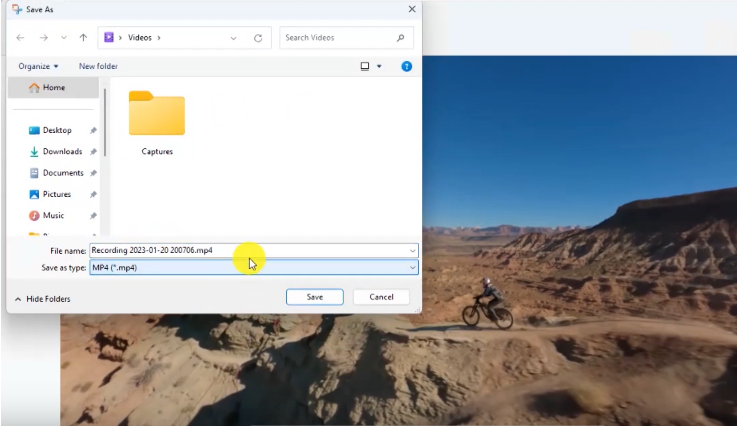Screen dimensions: 737x426
Task: Open the view options dropdown arrow
Action: (x=379, y=66)
